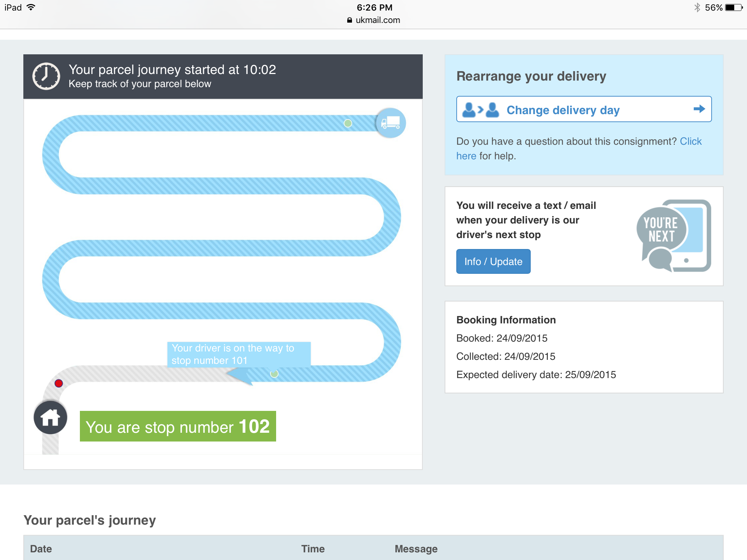The height and width of the screenshot is (560, 747).
Task: Tap the home destination icon
Action: 50,417
